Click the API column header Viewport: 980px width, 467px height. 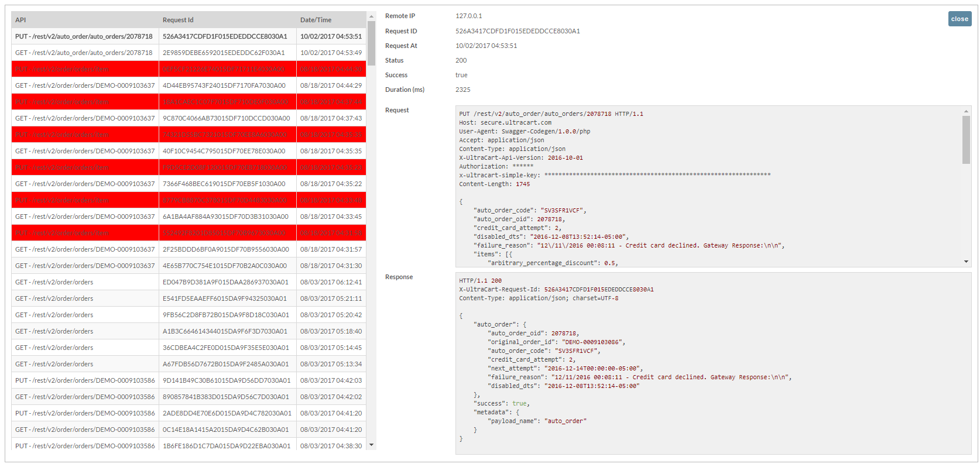pyautogui.click(x=85, y=20)
